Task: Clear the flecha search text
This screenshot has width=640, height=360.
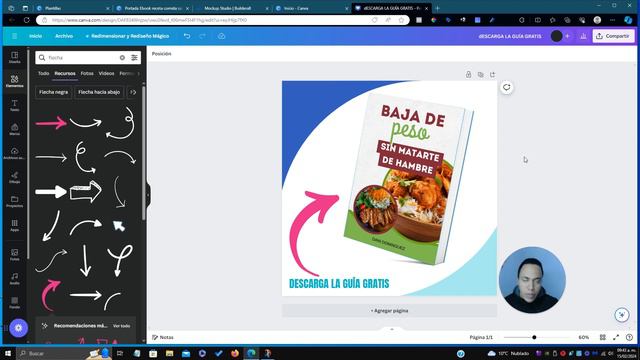Action: (122, 58)
